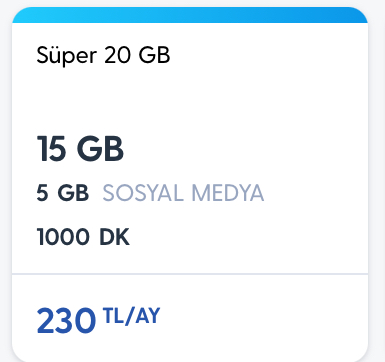Viewport: 385px width, 362px height.
Task: Click the number 1000
Action: point(63,237)
